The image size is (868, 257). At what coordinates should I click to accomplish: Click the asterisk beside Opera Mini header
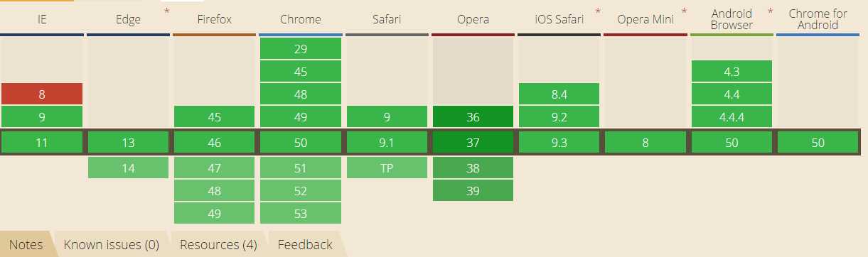[x=685, y=12]
